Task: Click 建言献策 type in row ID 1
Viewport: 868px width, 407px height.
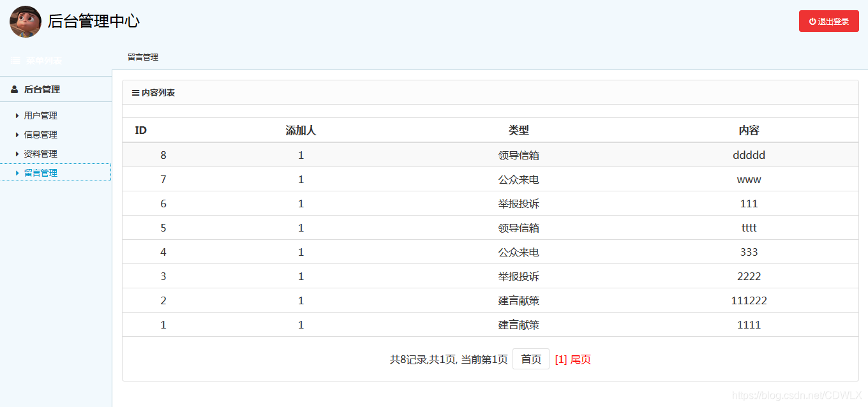Action: coord(519,325)
